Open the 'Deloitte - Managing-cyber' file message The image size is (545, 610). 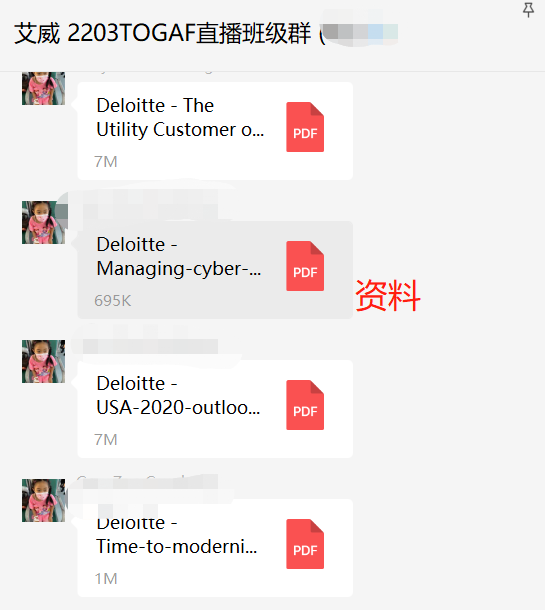point(215,270)
